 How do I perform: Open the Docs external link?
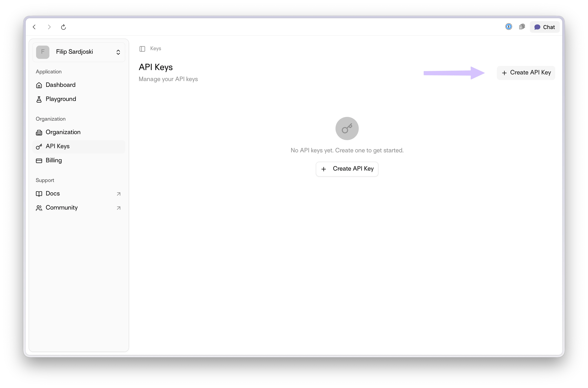79,194
